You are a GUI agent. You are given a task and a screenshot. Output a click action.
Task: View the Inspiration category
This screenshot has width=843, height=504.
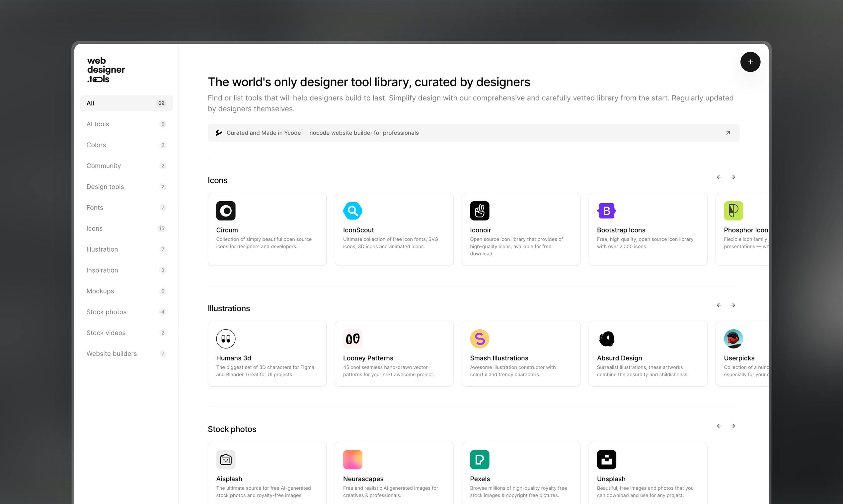pyautogui.click(x=126, y=270)
